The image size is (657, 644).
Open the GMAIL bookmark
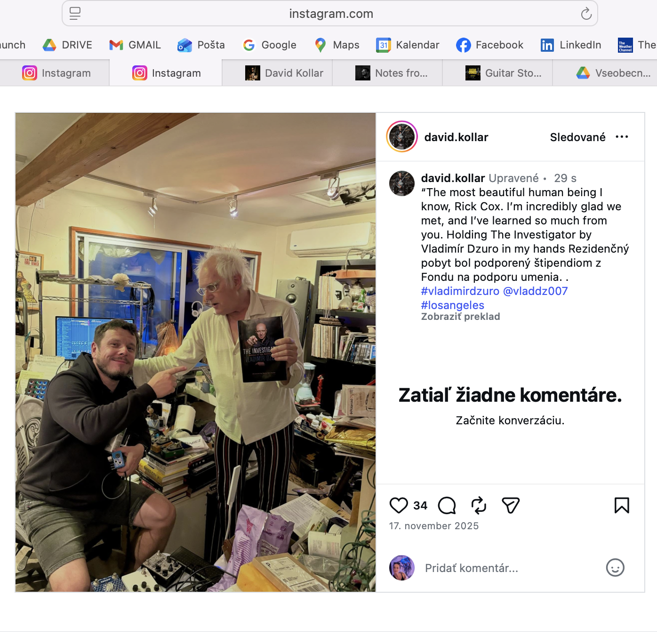pos(135,45)
